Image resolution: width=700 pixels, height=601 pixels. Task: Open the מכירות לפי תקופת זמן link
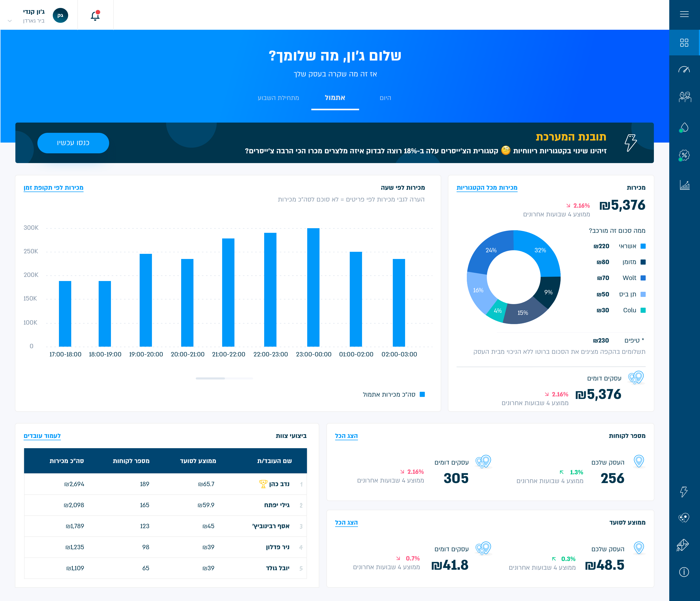click(53, 188)
